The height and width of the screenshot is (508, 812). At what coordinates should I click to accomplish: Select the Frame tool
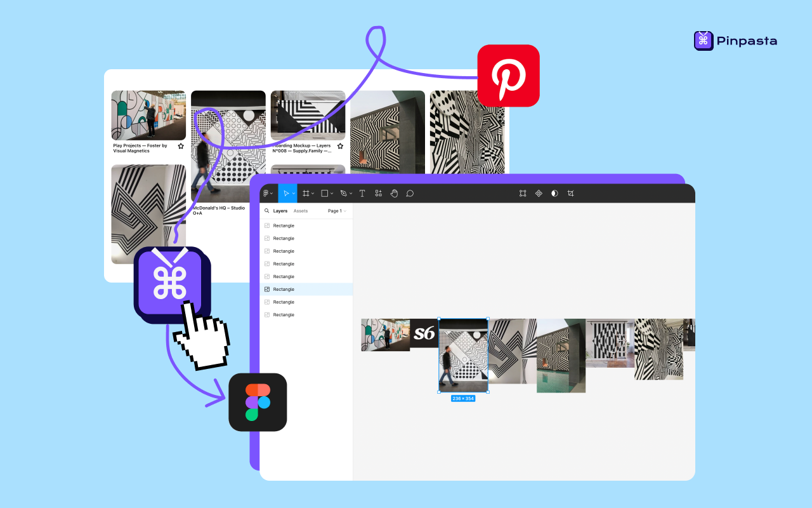(x=306, y=193)
